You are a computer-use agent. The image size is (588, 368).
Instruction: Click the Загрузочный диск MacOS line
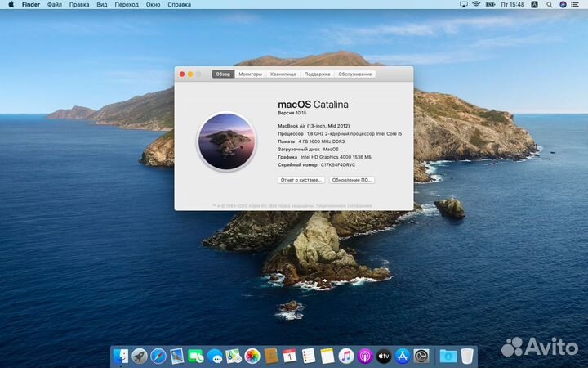click(308, 149)
